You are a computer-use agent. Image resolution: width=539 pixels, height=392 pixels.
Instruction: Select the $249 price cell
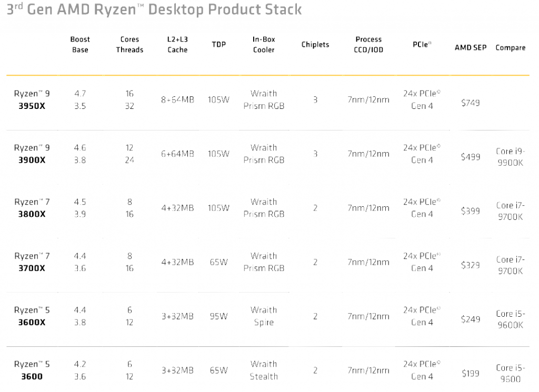coord(470,319)
